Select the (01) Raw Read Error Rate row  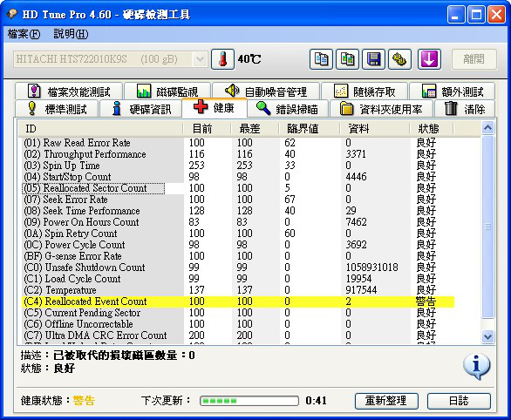point(238,143)
